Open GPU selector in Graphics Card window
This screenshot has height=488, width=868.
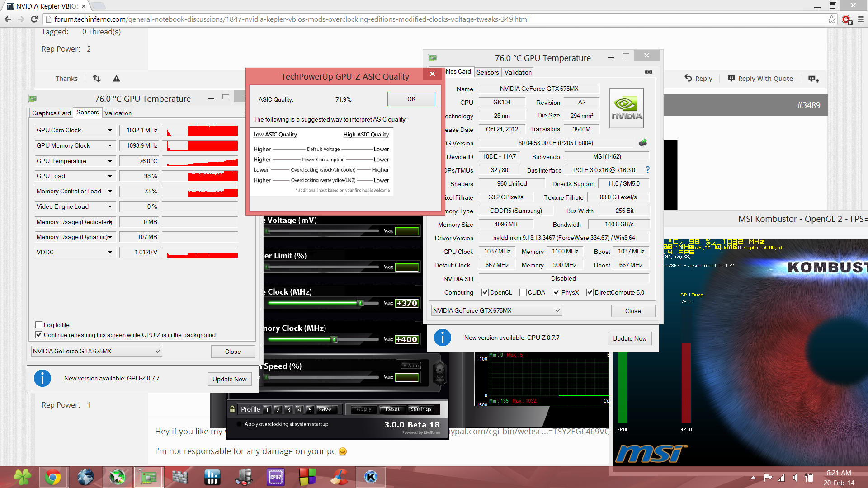496,310
